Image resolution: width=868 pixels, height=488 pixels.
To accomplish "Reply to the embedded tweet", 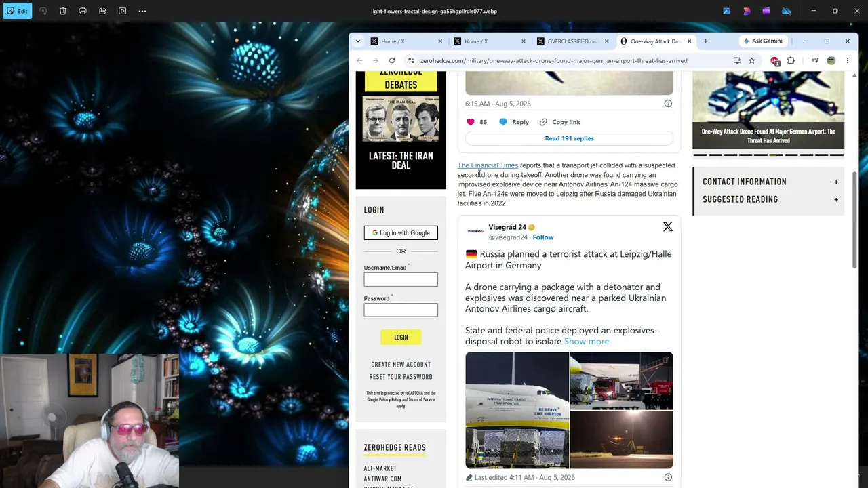I will tap(514, 122).
